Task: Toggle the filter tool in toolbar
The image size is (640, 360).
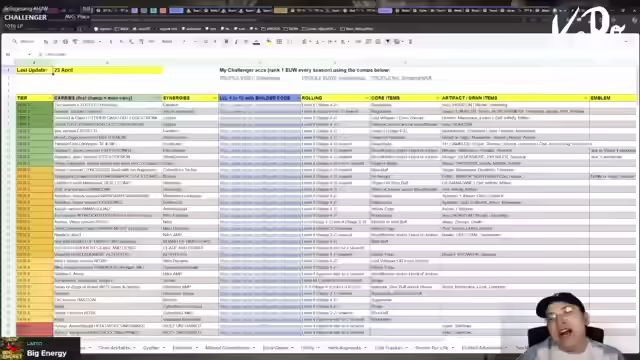Action: (x=388, y=42)
